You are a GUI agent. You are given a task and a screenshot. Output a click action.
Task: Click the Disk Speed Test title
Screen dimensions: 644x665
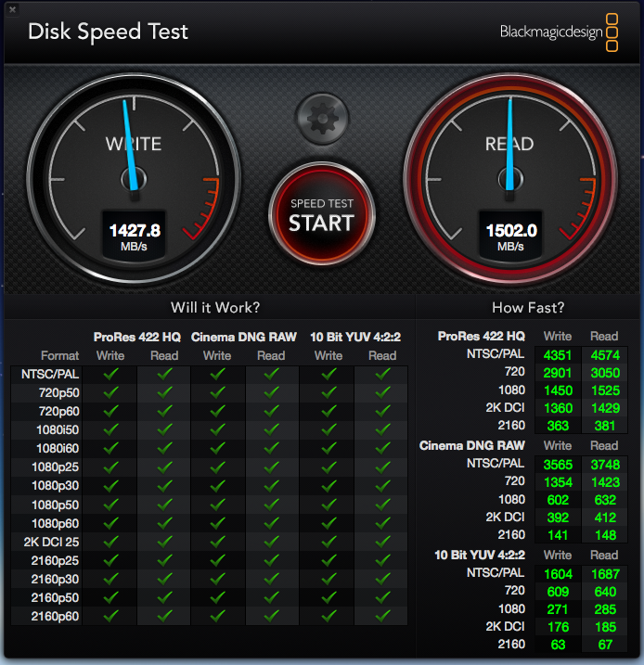(108, 32)
